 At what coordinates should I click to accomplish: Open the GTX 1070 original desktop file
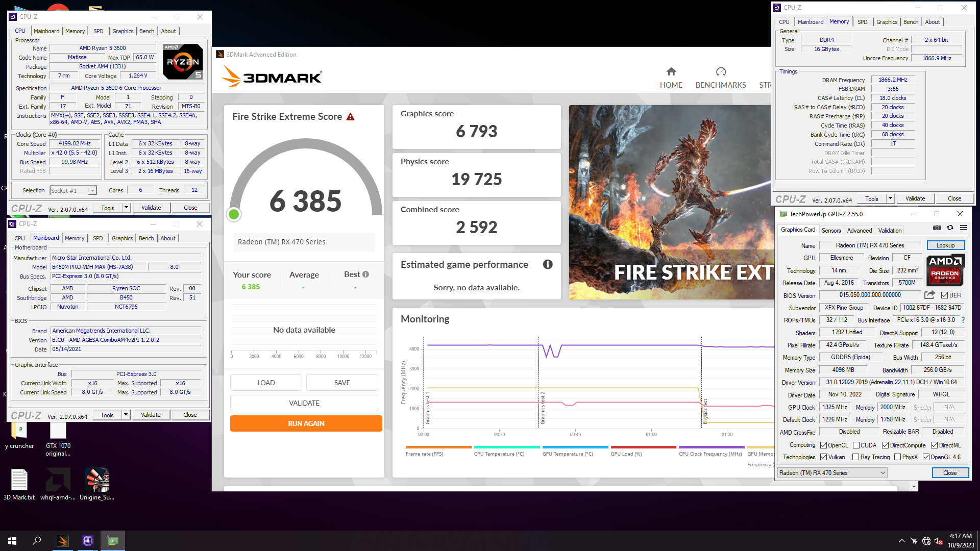58,440
